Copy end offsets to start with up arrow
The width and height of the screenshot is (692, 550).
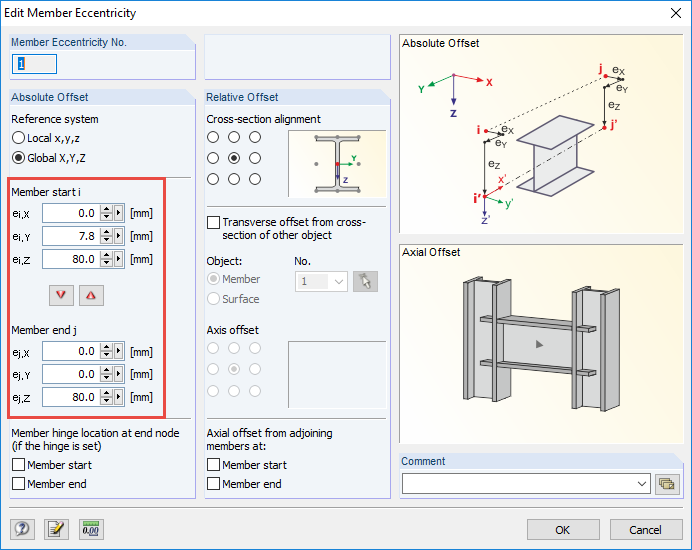(91, 295)
